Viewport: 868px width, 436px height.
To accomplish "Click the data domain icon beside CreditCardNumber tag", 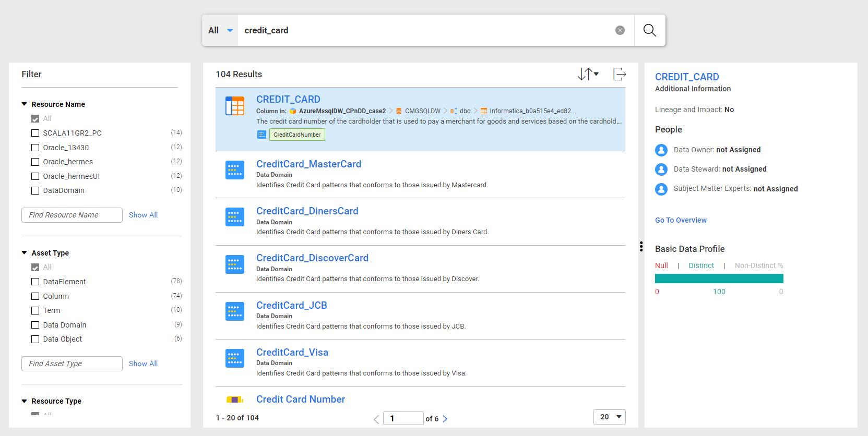I will point(261,135).
